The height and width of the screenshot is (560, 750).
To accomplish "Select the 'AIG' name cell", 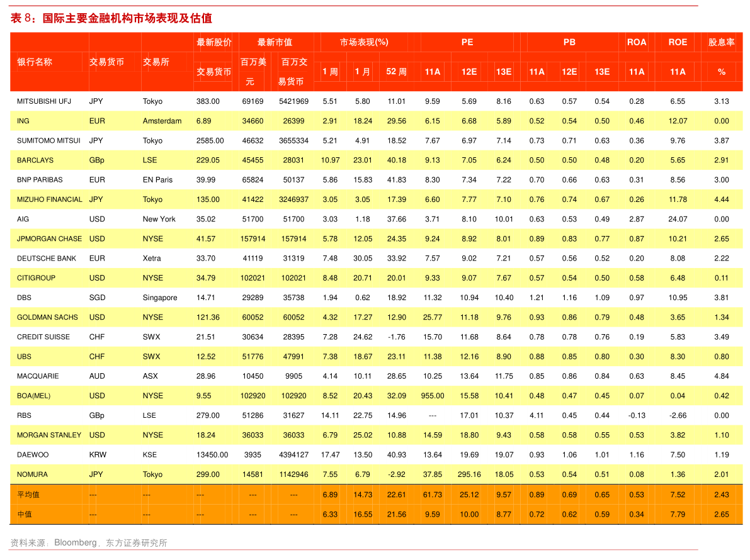I will 23,219.
